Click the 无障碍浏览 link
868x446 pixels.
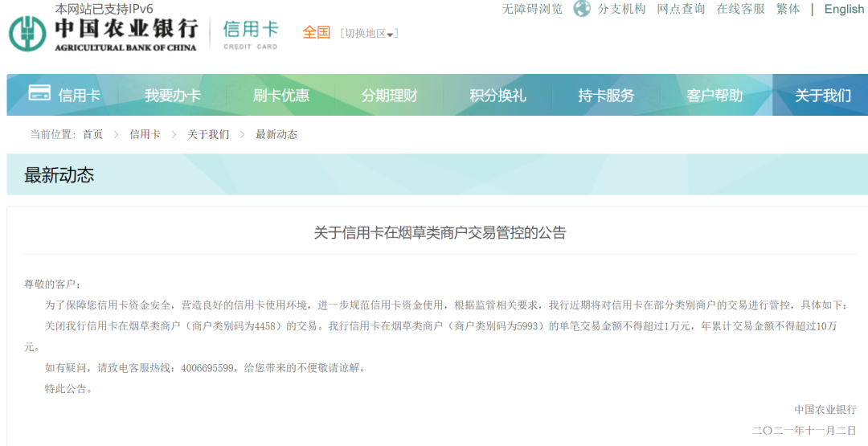coord(532,9)
